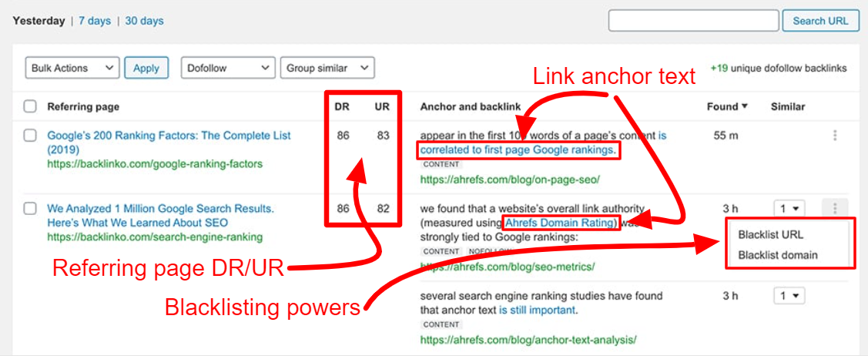The height and width of the screenshot is (356, 868).
Task: Click the UR column header
Action: [381, 107]
